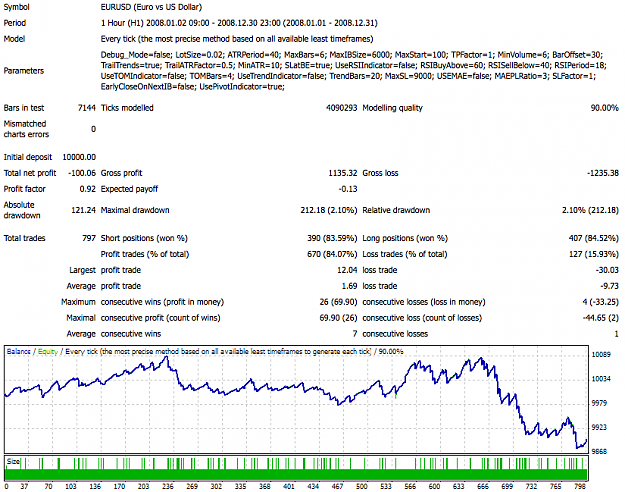Click the Mismatched charts errors label

point(26,129)
